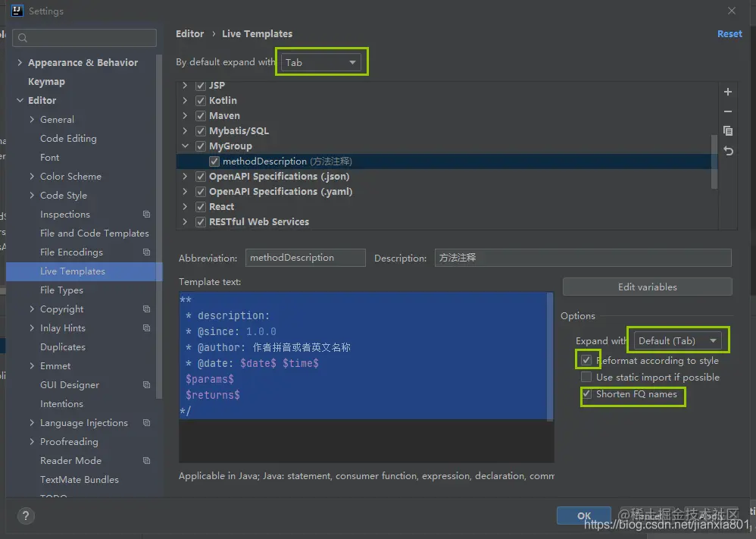The height and width of the screenshot is (539, 756).
Task: Expand Appearance & Behavior settings section
Action: (20, 62)
